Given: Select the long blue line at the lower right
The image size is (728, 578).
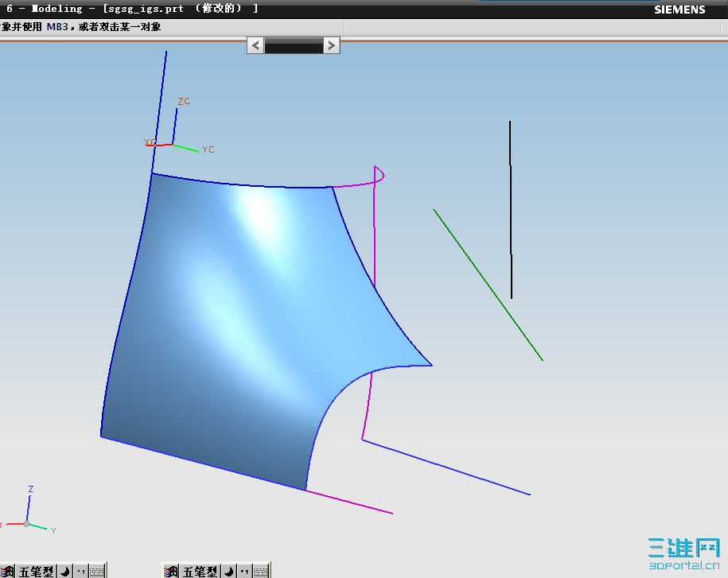Looking at the screenshot, I should (446, 467).
